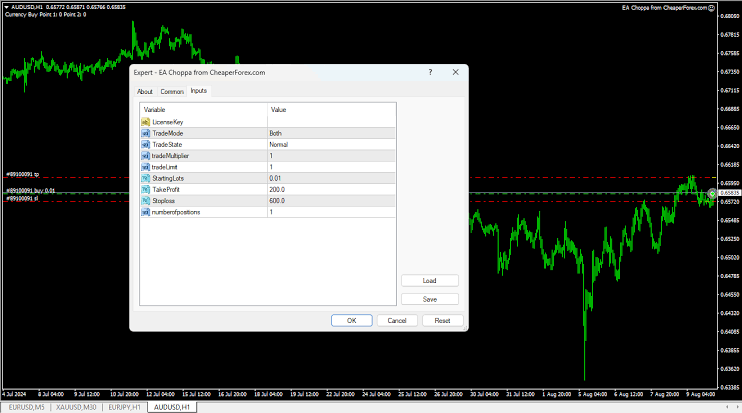Screen dimensions: 742x413
Task: Click the LicenseKey string type icon
Action: tap(146, 122)
